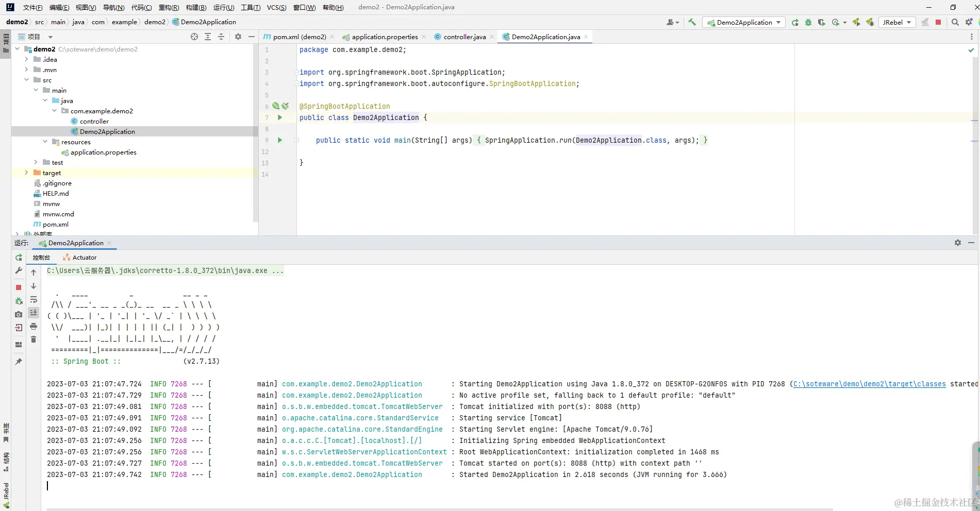The width and height of the screenshot is (980, 511).
Task: Run with JRebel rocket icon
Action: [856, 22]
